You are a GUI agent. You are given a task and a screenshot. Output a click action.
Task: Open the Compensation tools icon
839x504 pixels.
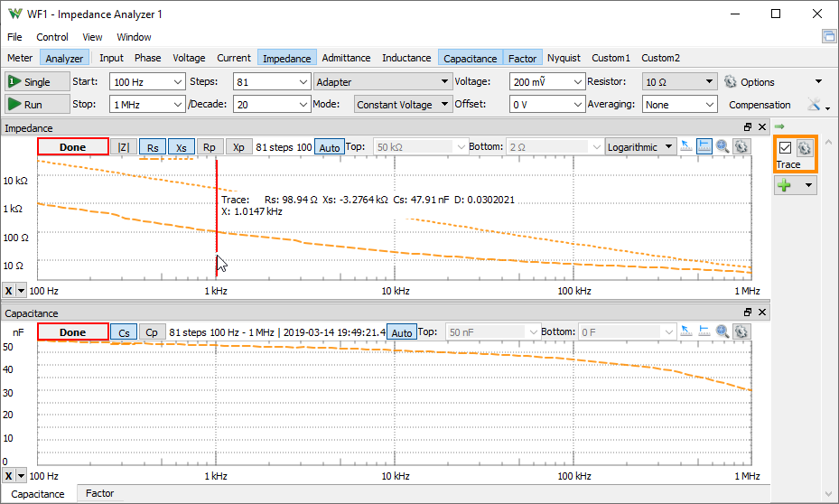click(815, 105)
